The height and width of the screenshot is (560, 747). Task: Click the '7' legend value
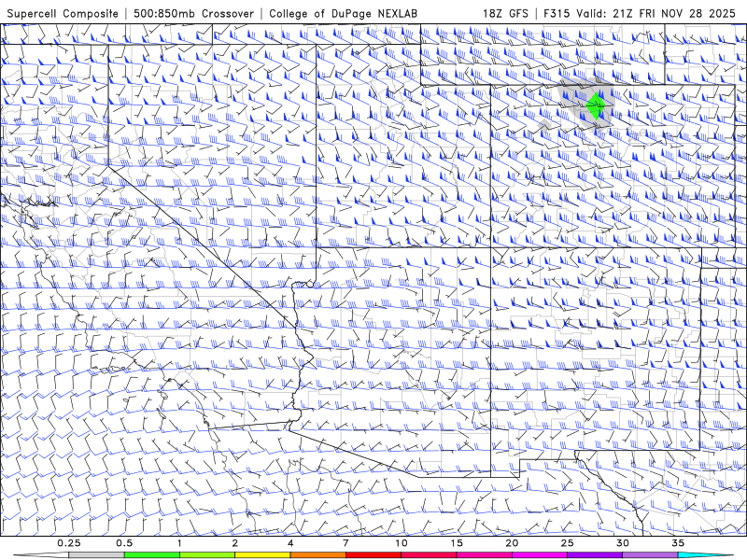point(345,543)
